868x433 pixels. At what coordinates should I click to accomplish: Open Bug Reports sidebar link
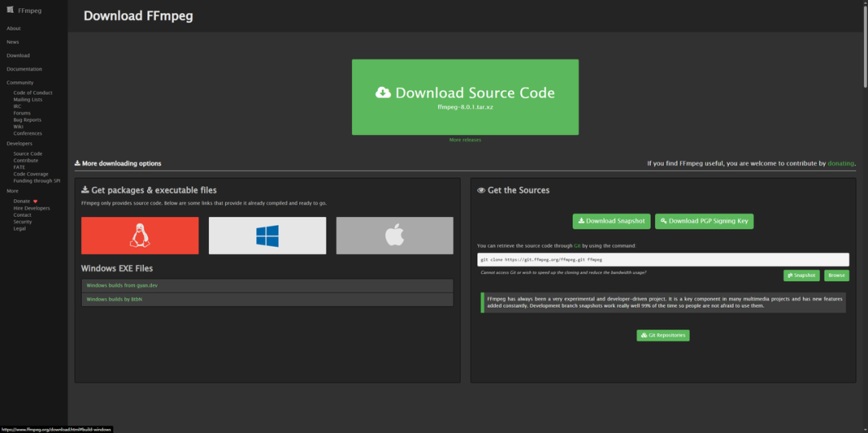(27, 120)
